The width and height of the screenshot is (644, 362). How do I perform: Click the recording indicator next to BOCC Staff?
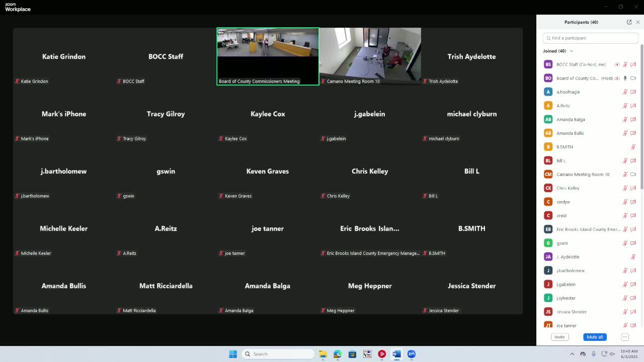[617, 65]
